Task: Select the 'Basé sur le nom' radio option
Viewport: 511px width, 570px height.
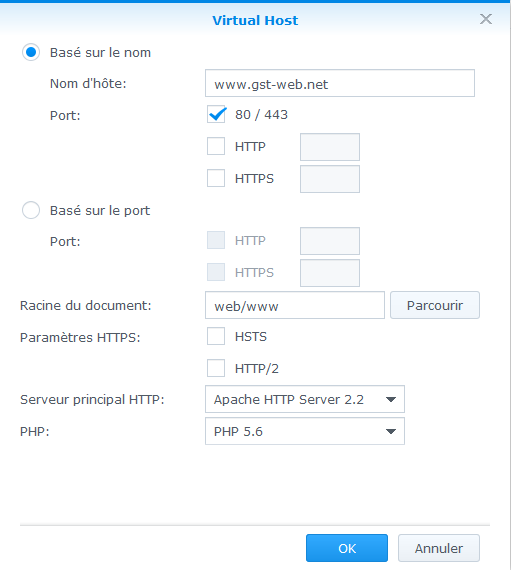Action: [x=31, y=52]
